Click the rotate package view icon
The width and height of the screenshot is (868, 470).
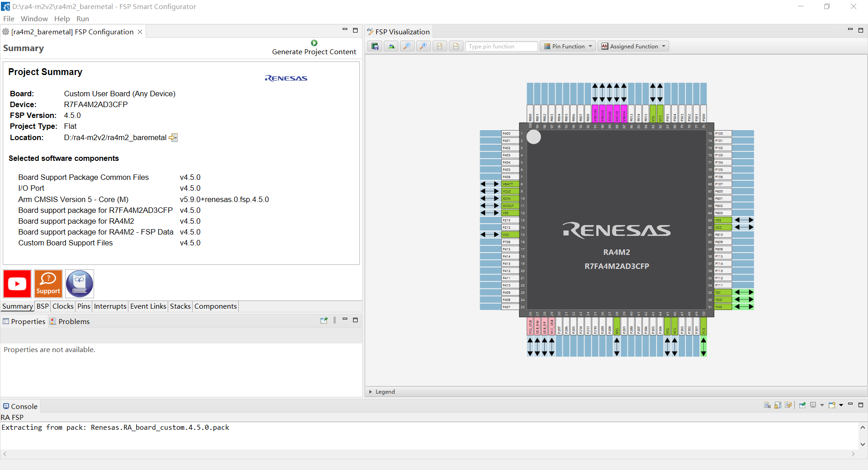click(x=391, y=46)
